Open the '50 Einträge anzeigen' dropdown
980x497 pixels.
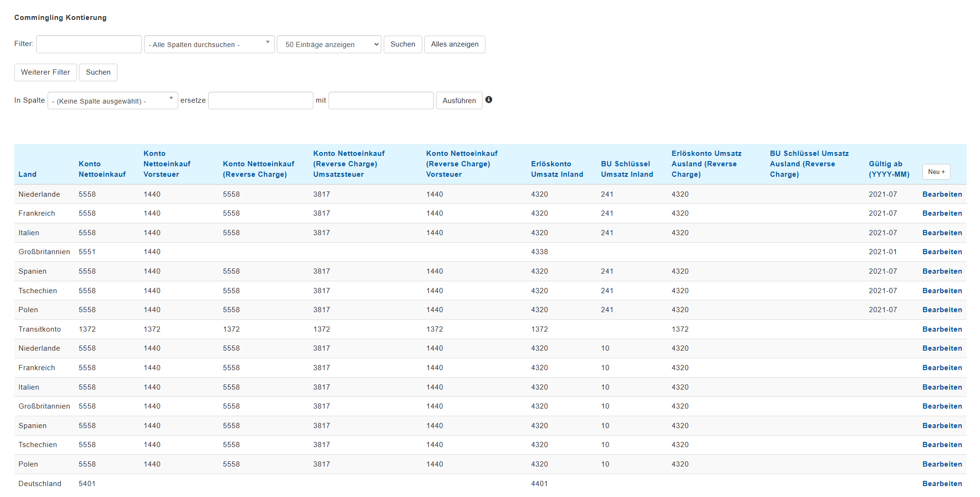pyautogui.click(x=329, y=44)
